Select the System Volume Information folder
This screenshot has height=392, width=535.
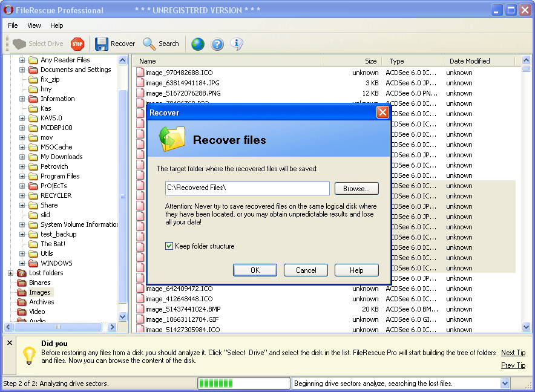[x=79, y=224]
